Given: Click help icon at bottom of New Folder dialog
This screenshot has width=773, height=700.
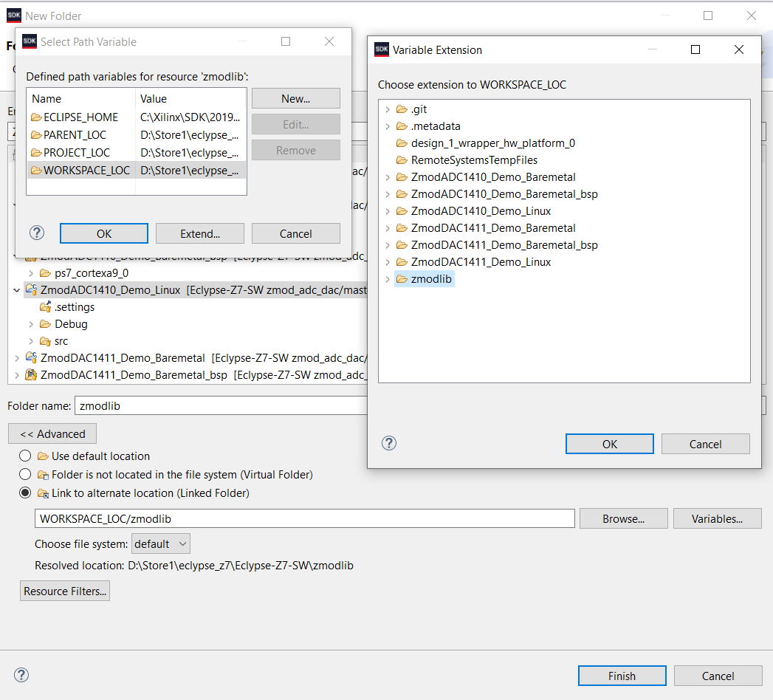Looking at the screenshot, I should click(21, 675).
